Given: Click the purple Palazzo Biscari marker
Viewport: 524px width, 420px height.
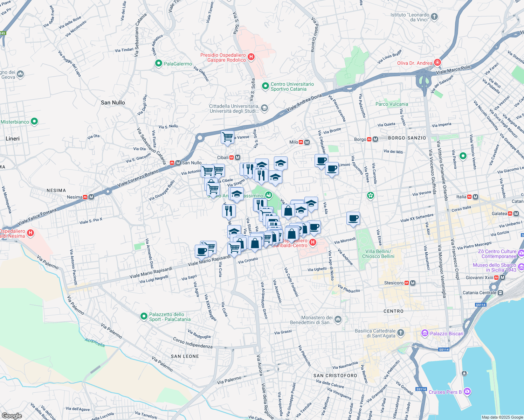Looking at the screenshot, I should coord(425,334).
